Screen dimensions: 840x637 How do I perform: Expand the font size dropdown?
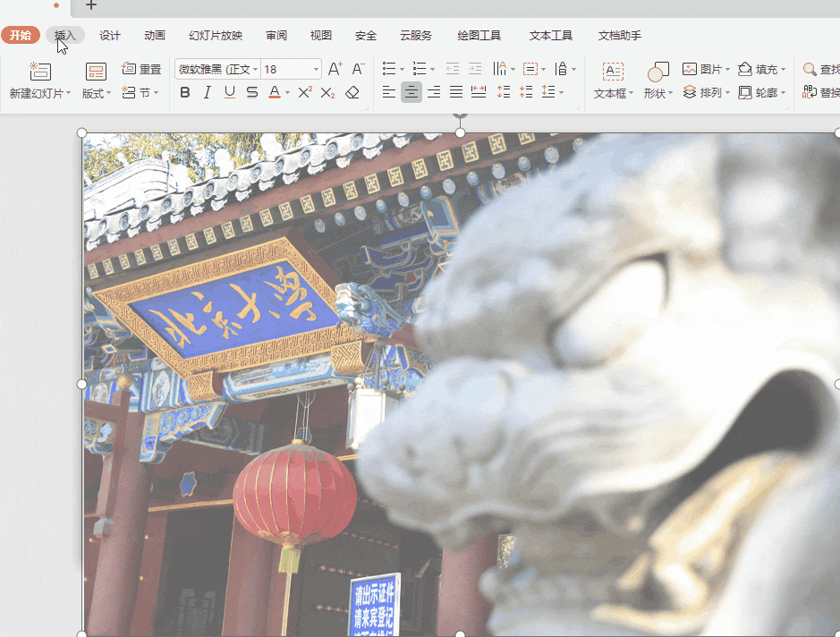pyautogui.click(x=316, y=70)
